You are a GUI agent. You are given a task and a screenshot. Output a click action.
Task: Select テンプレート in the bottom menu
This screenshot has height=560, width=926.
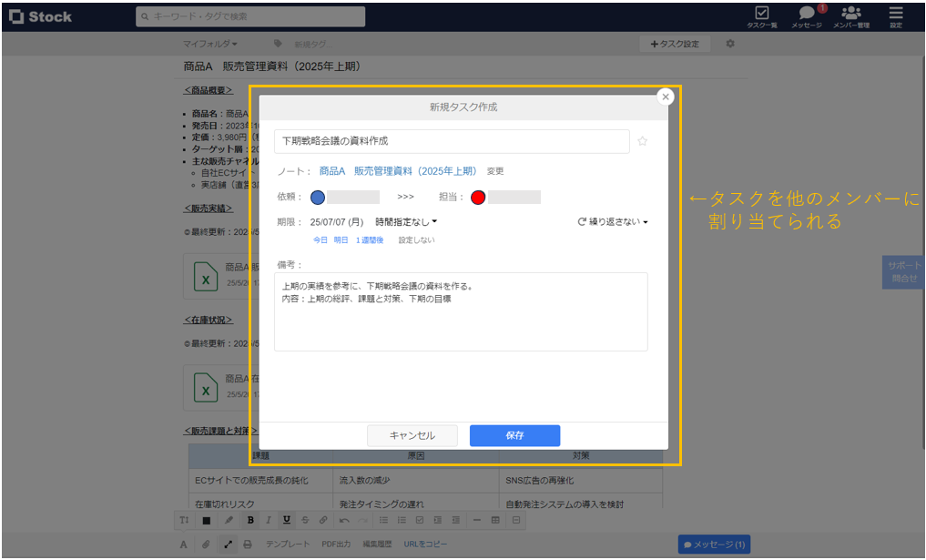click(x=289, y=542)
